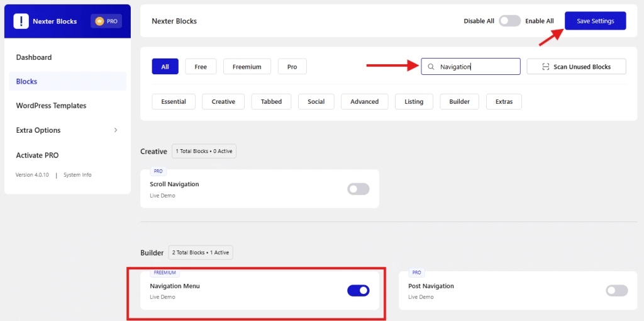
Task: Open Live Demo link under Navigation Menu
Action: tap(162, 297)
